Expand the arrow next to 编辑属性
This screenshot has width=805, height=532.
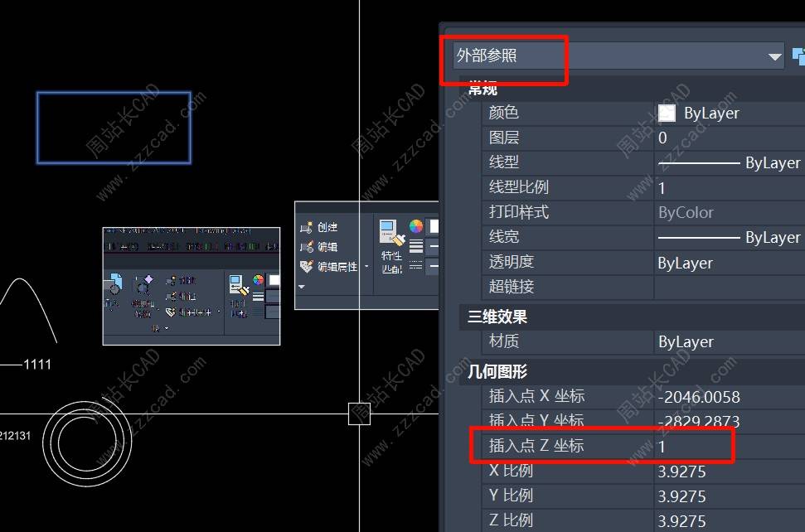tap(366, 267)
